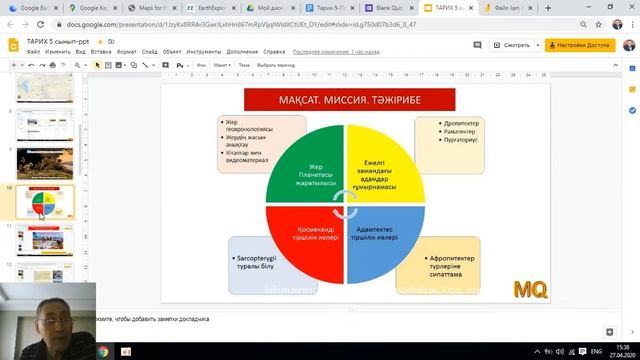Undo the last action
The image size is (640, 360).
pos(31,65)
